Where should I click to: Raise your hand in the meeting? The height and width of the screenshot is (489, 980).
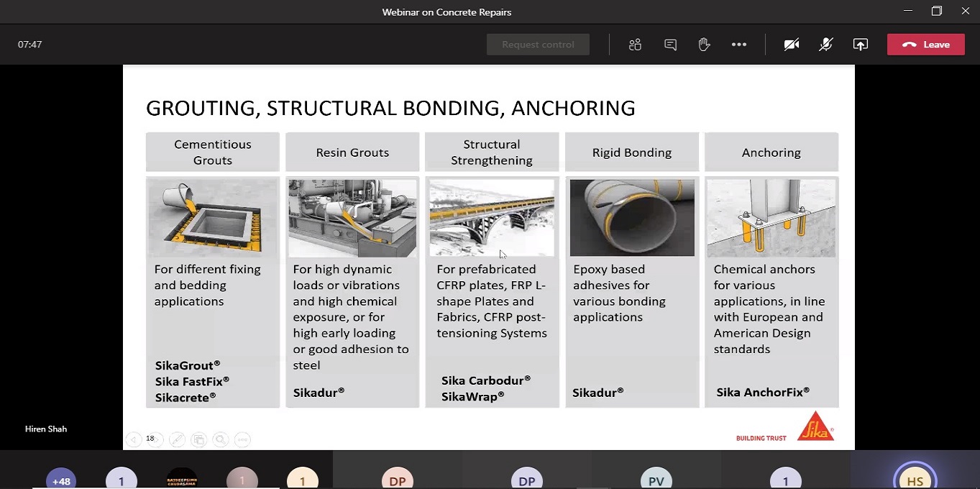click(704, 45)
